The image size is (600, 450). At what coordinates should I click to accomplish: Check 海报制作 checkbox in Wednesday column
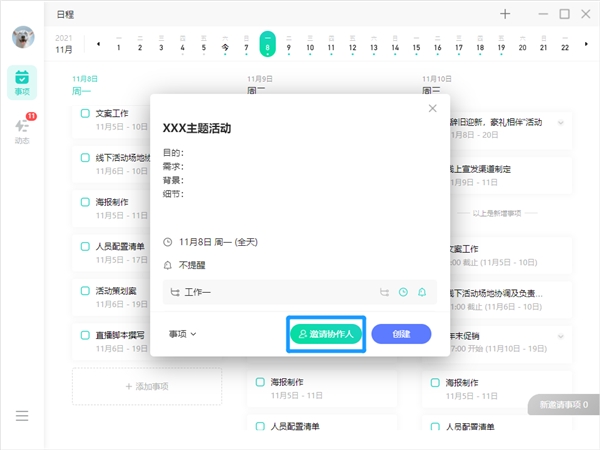435,383
